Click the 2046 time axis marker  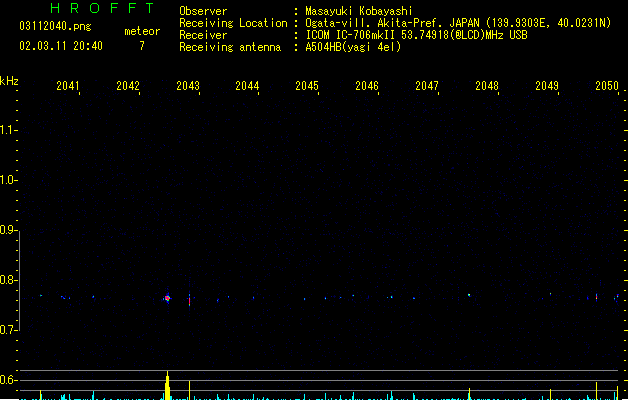367,86
